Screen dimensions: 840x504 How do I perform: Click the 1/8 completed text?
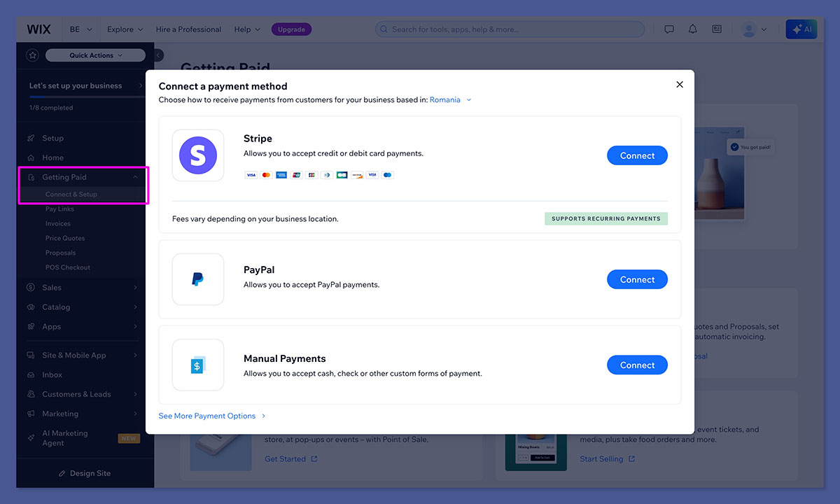pyautogui.click(x=51, y=108)
